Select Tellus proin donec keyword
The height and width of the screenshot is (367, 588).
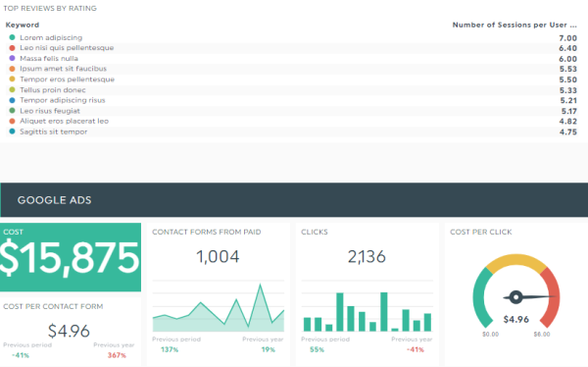point(53,89)
